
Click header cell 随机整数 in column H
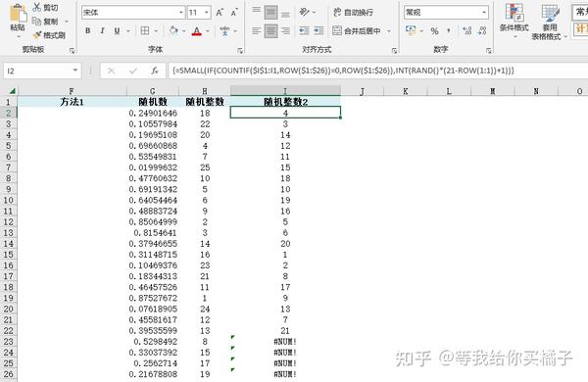click(x=205, y=102)
